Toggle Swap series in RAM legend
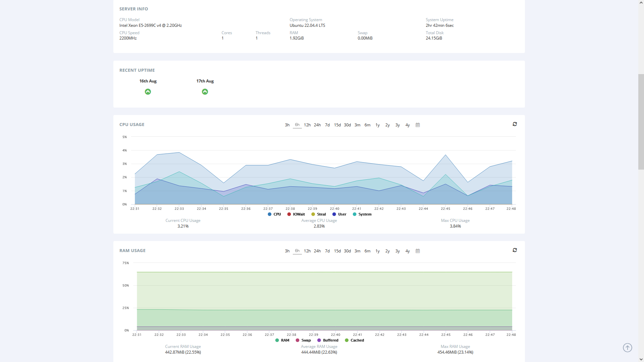Screen dimensions: 644x362 (303, 340)
